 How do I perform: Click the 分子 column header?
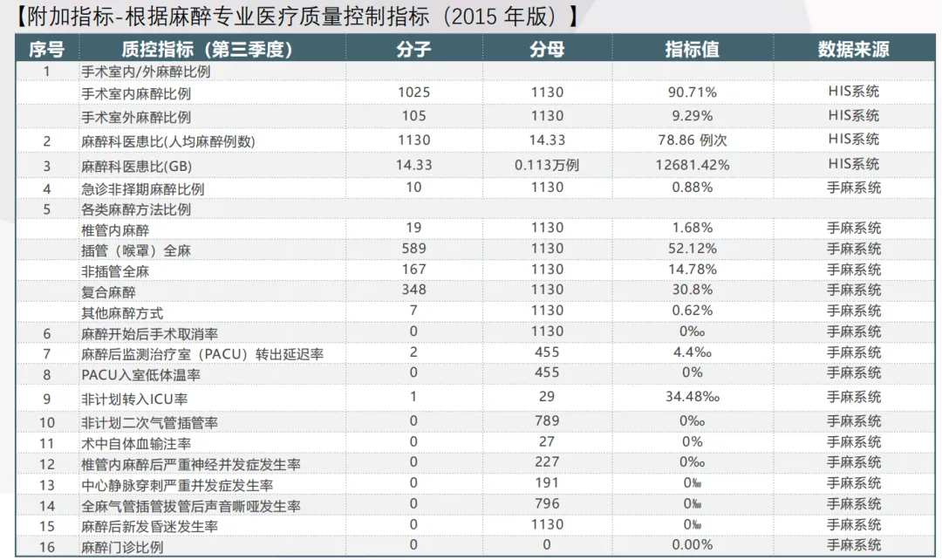click(413, 49)
